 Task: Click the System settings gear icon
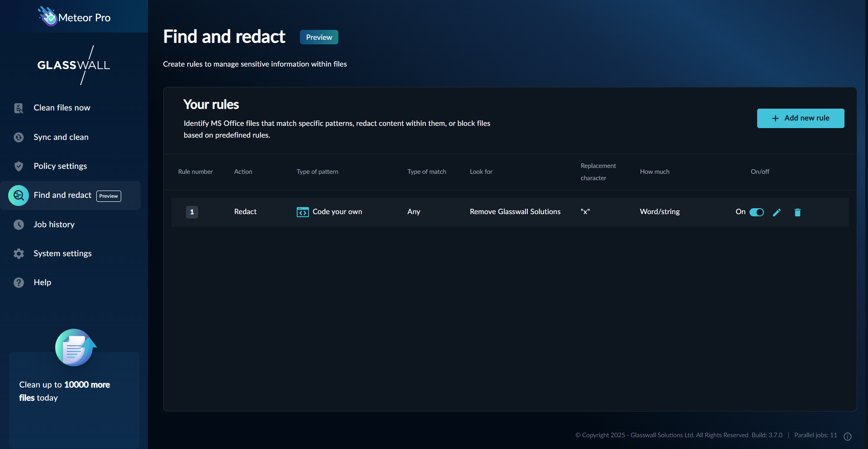click(x=19, y=253)
